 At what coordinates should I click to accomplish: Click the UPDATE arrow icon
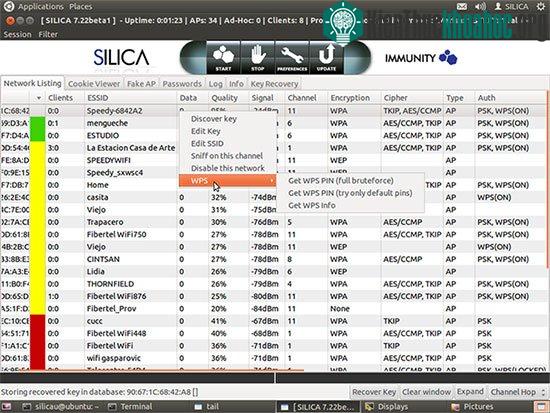(326, 58)
